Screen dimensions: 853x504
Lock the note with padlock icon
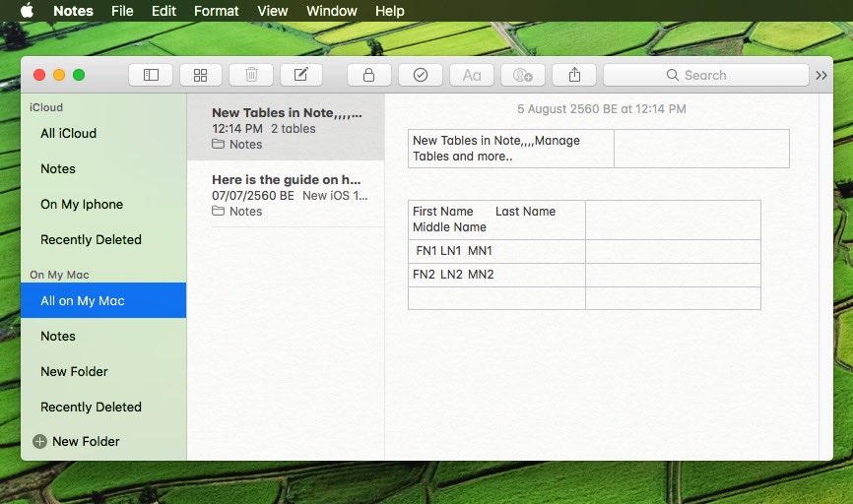click(368, 75)
